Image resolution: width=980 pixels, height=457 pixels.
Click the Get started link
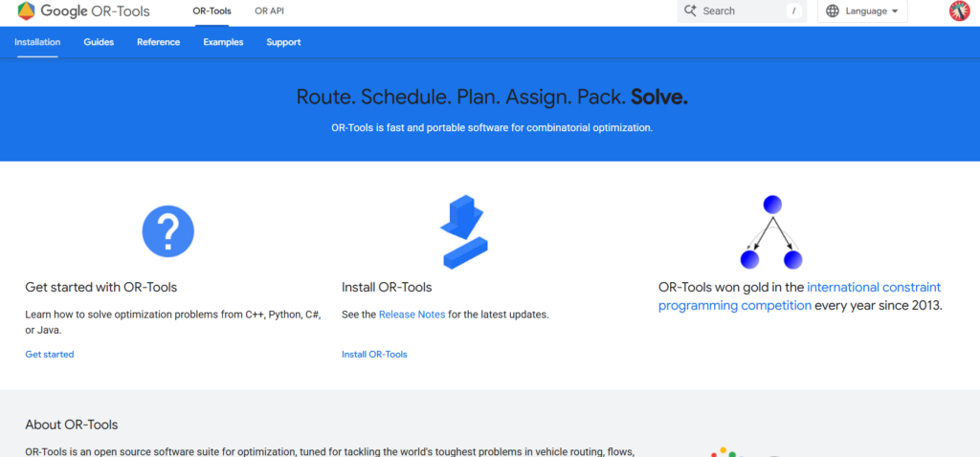point(50,354)
